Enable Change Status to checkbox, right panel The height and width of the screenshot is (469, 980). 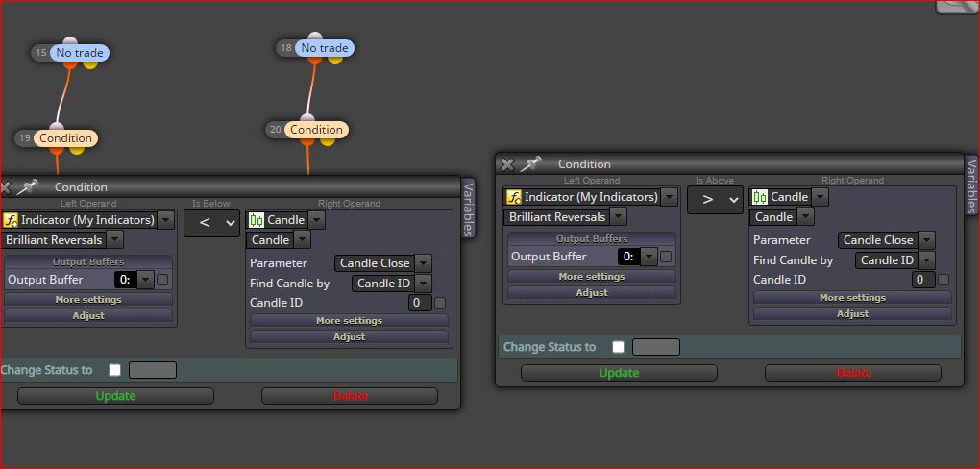[618, 347]
